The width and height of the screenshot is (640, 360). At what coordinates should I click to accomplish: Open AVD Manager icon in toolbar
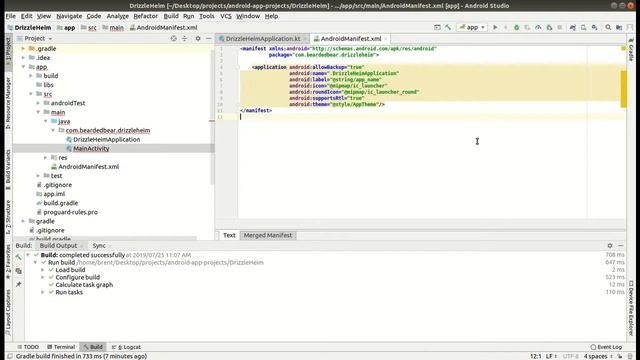pyautogui.click(x=584, y=27)
